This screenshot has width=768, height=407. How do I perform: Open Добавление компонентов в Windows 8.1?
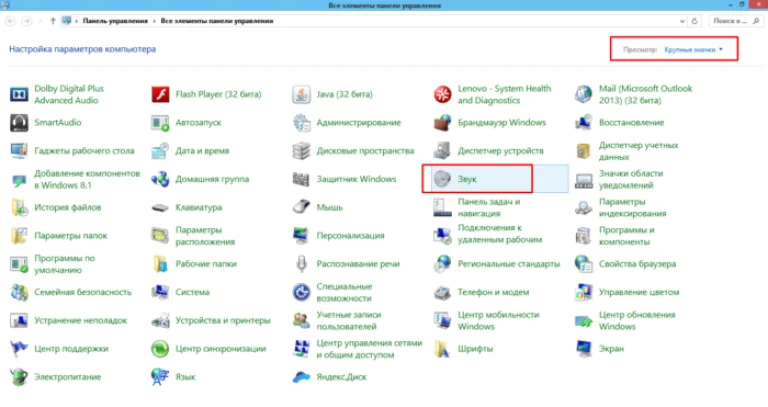click(x=87, y=179)
